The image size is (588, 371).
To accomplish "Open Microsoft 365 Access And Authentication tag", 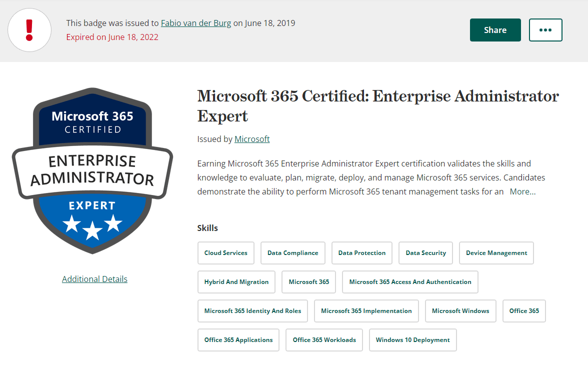I will (x=410, y=281).
